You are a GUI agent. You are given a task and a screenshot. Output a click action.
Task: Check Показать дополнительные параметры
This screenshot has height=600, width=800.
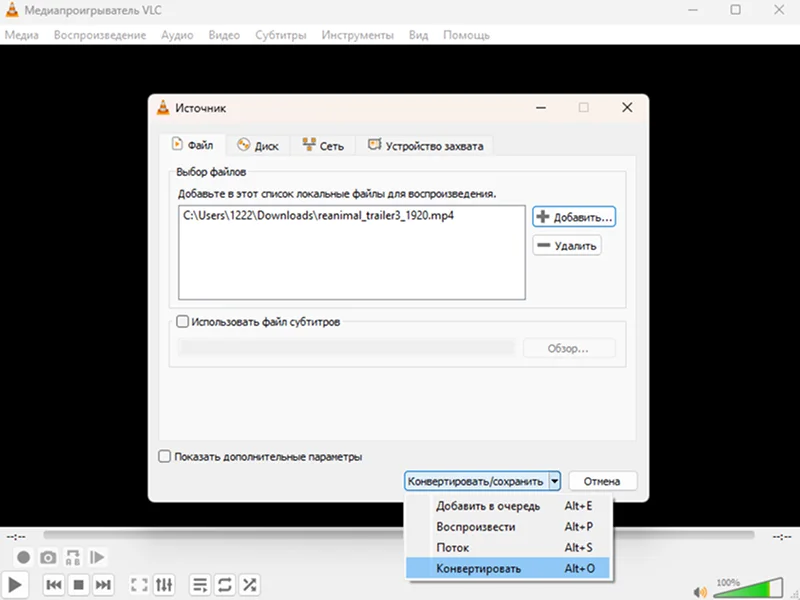click(164, 456)
